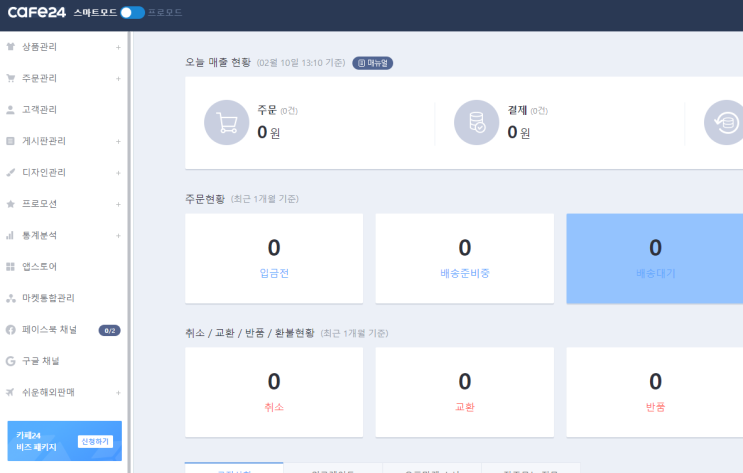Expand the 통계분석 plus sign
Screen dimensions: 743x473
pos(118,236)
